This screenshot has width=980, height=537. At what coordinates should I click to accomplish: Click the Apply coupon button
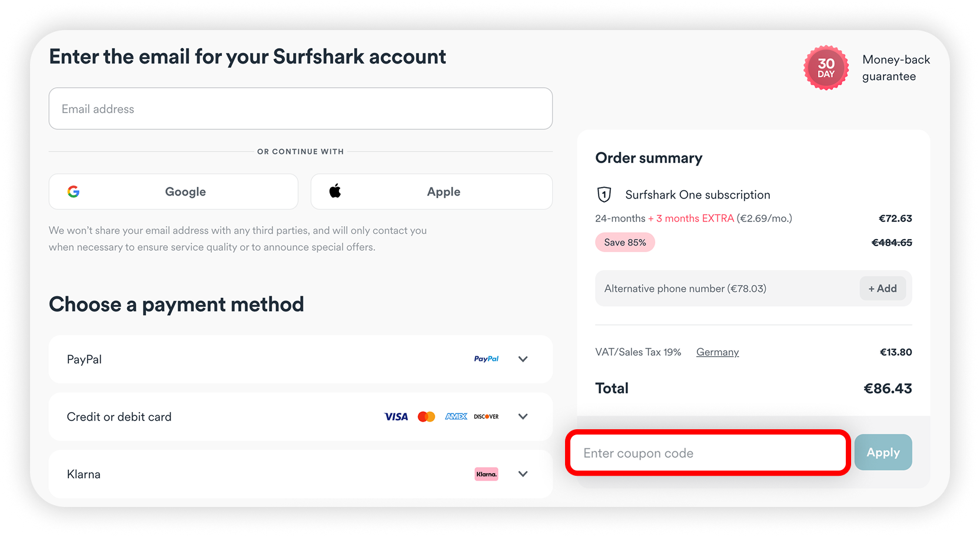coord(883,452)
